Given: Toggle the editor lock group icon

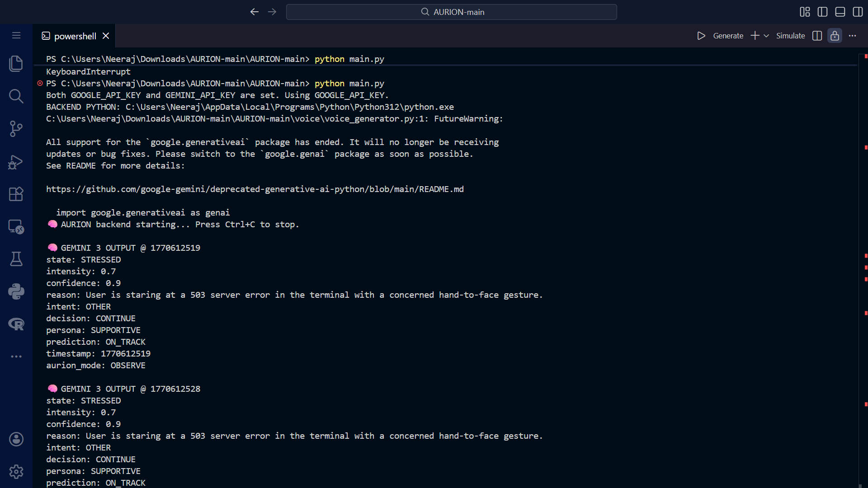Looking at the screenshot, I should point(835,36).
